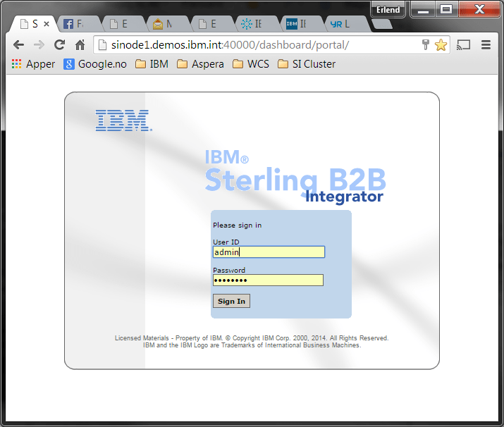Open the browser Home page
The image size is (504, 427).
(x=80, y=44)
